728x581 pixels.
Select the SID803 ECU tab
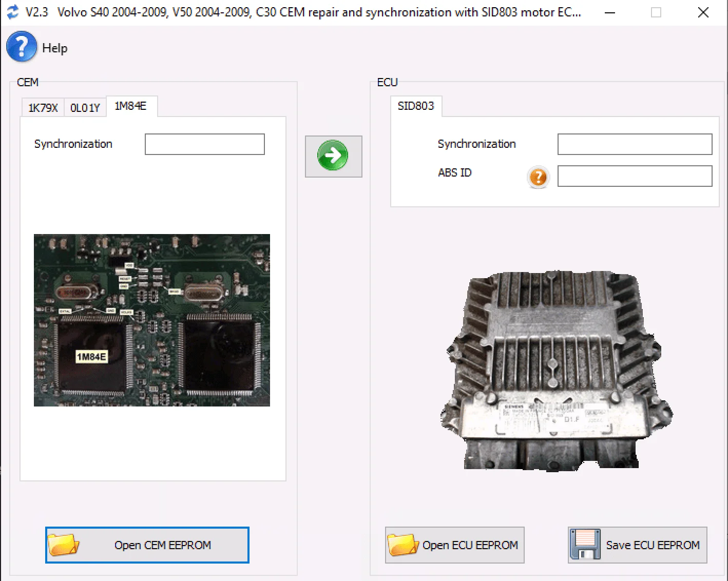pyautogui.click(x=416, y=106)
